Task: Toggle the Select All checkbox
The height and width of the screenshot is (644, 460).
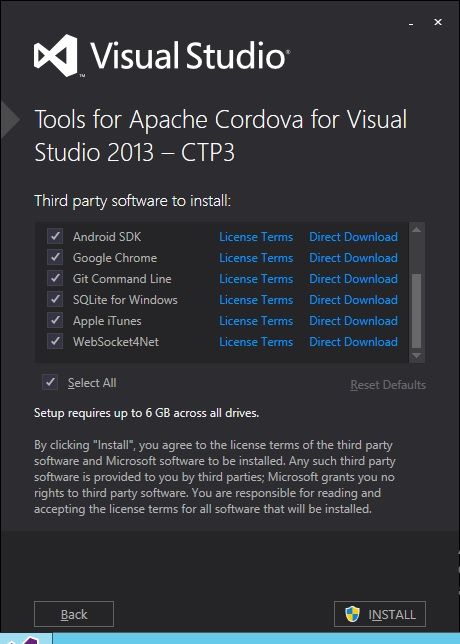Action: 50,382
